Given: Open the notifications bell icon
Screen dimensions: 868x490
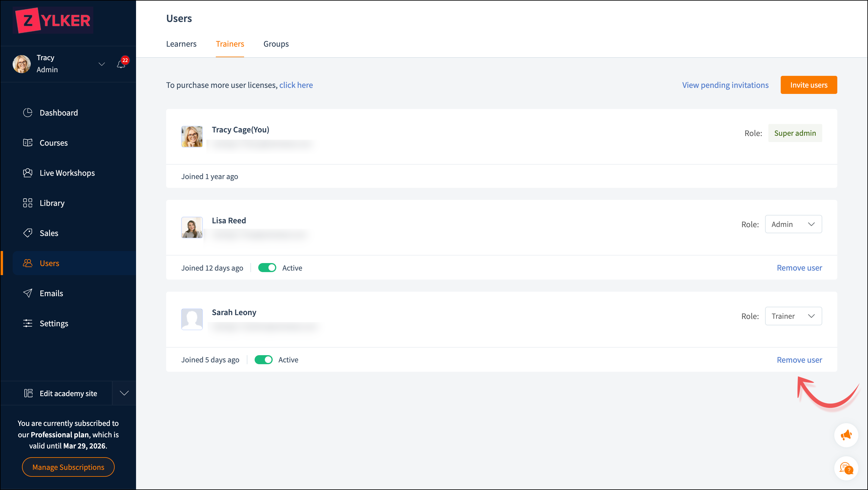Looking at the screenshot, I should click(121, 64).
